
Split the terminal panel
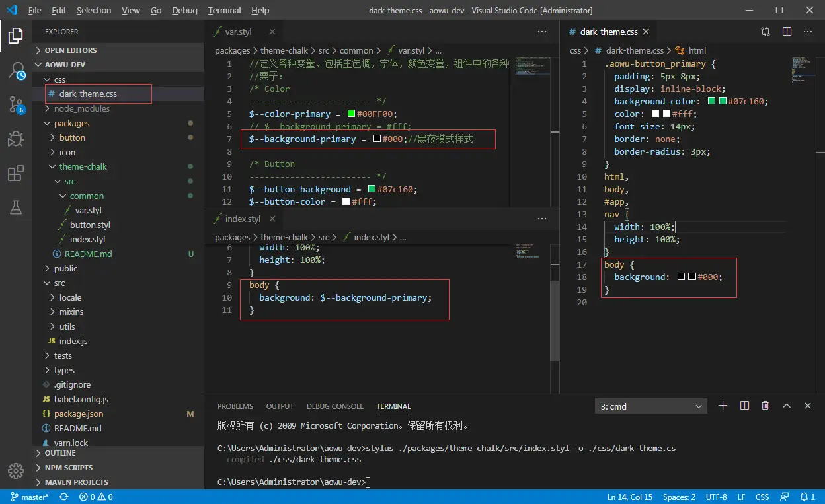[744, 406]
